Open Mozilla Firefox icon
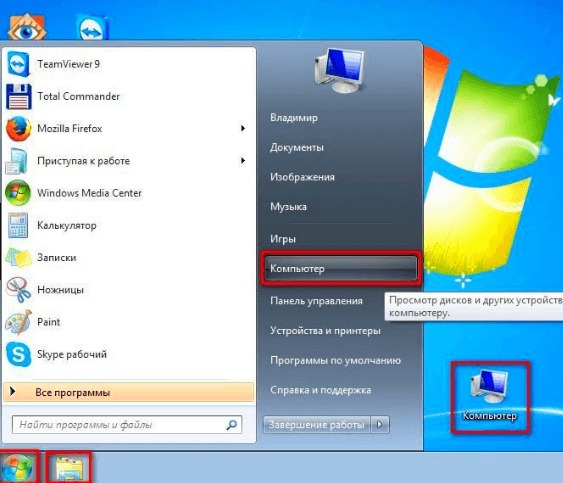This screenshot has height=483, width=563. point(18,129)
